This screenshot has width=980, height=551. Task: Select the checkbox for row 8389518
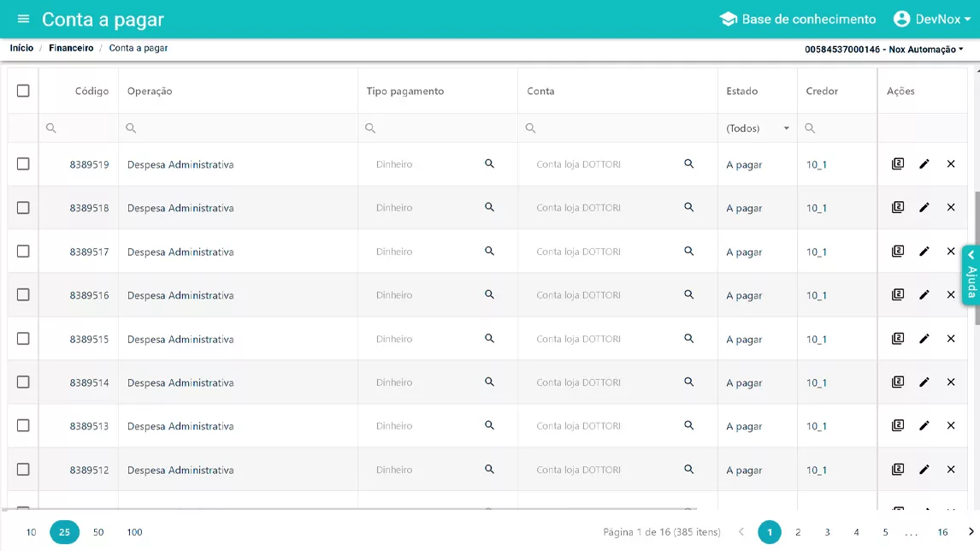click(x=23, y=208)
